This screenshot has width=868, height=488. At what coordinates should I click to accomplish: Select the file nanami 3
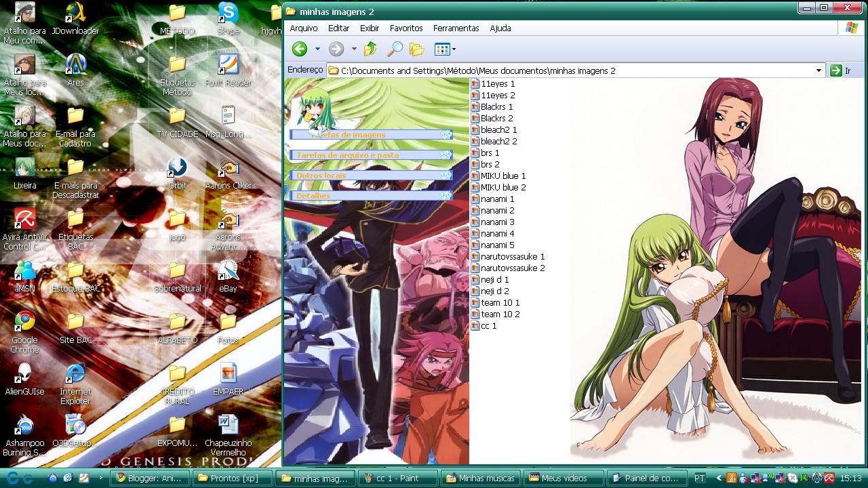point(493,222)
